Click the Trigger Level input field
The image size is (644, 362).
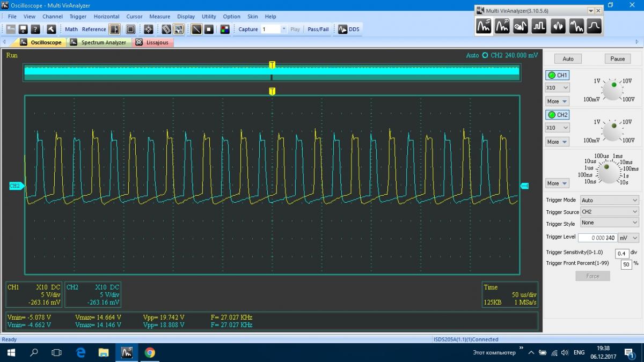[x=597, y=238]
